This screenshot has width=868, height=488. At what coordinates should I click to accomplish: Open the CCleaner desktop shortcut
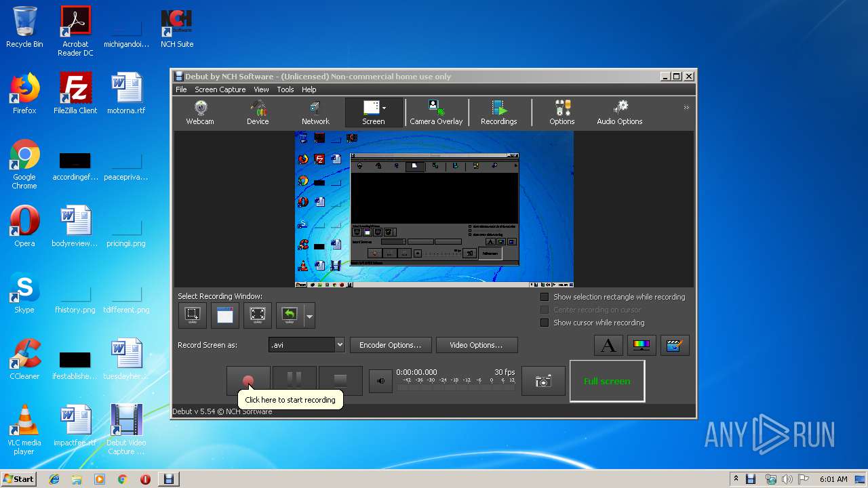point(24,359)
